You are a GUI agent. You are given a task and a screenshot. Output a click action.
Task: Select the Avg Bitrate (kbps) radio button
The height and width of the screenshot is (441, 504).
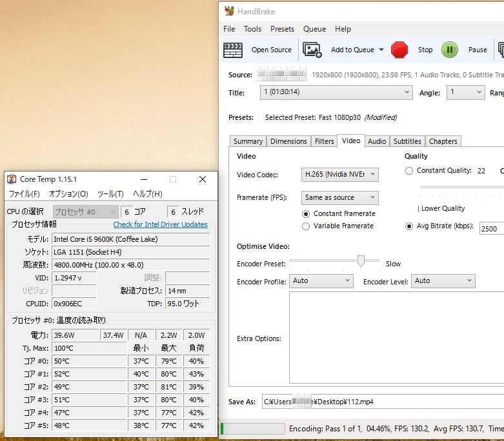409,226
